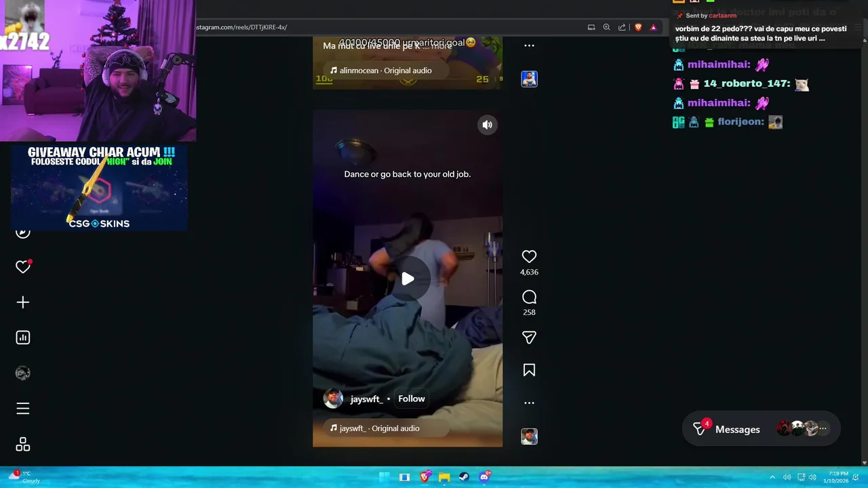
Task: Open Brave Rewards triangle icon
Action: point(653,27)
